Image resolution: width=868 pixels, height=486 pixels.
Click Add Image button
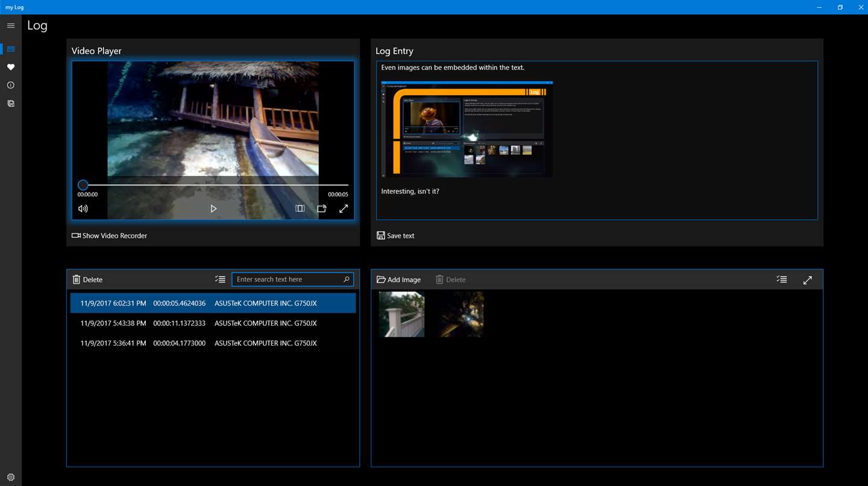tap(398, 279)
